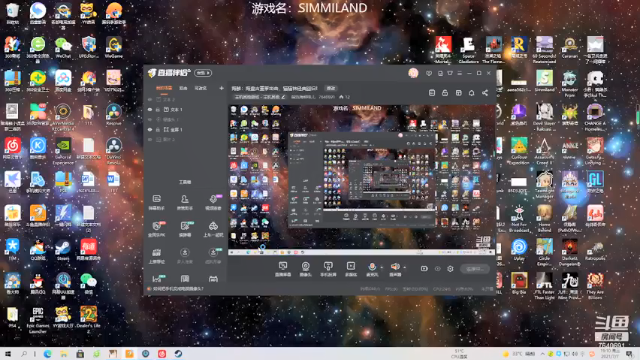
Task: Click the calendar icon above preview
Action: click(432, 93)
